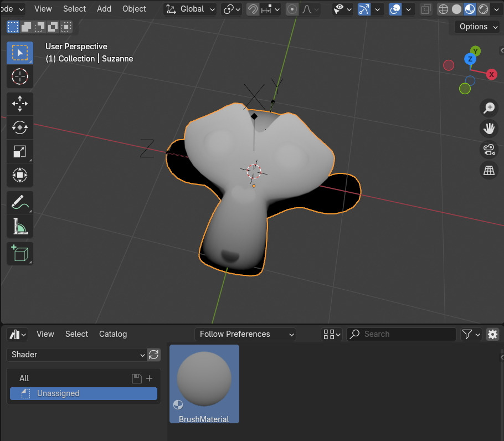Select the Add Cube tool
The width and height of the screenshot is (504, 441).
(20, 254)
